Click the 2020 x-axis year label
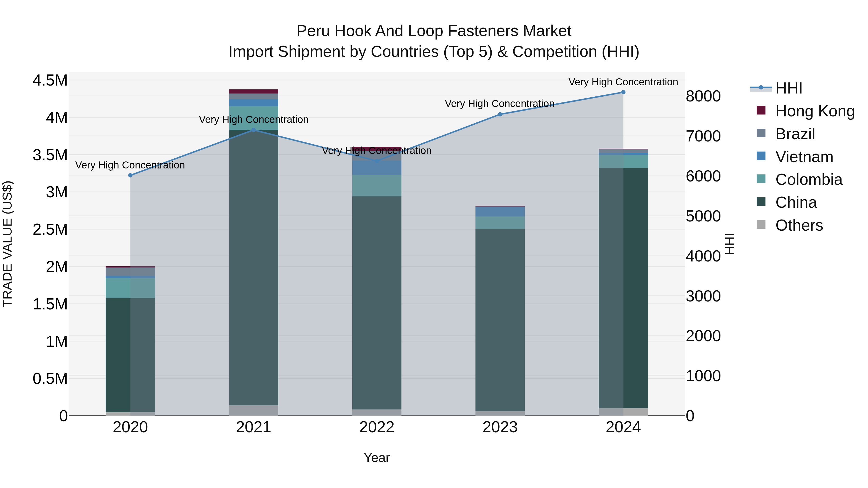Screen dimensions: 868x488 click(130, 427)
